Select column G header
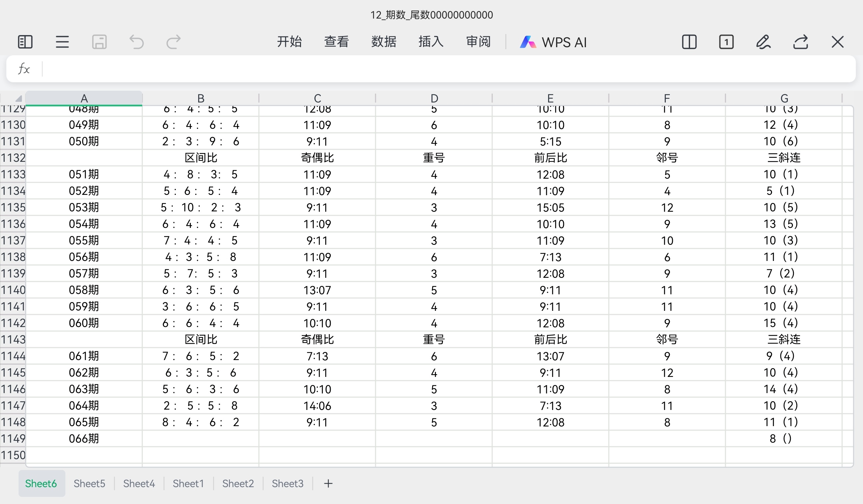863x504 pixels. (784, 98)
